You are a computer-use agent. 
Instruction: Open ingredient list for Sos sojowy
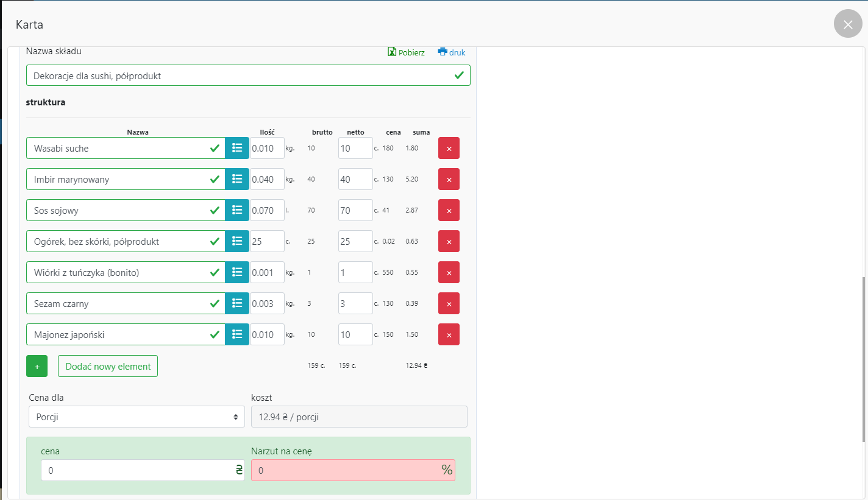pyautogui.click(x=237, y=210)
